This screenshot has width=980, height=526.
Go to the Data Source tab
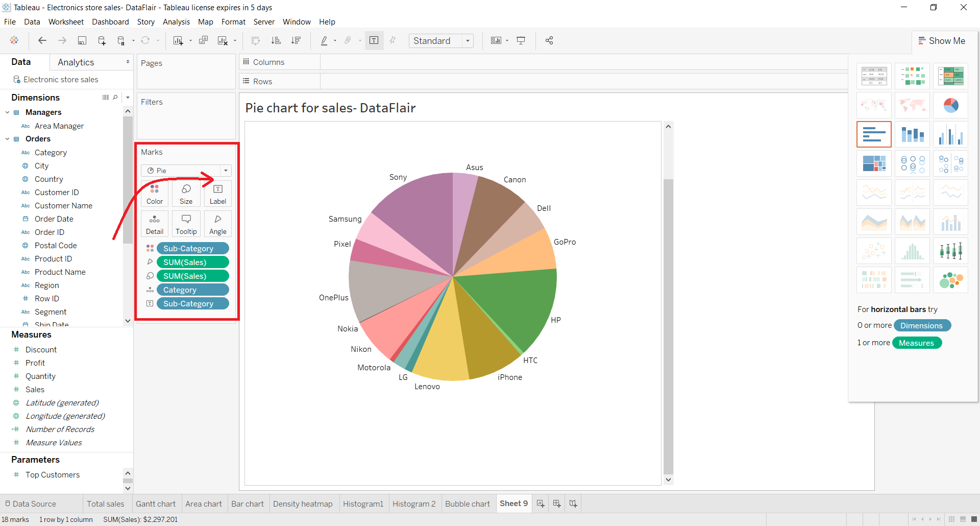click(31, 504)
